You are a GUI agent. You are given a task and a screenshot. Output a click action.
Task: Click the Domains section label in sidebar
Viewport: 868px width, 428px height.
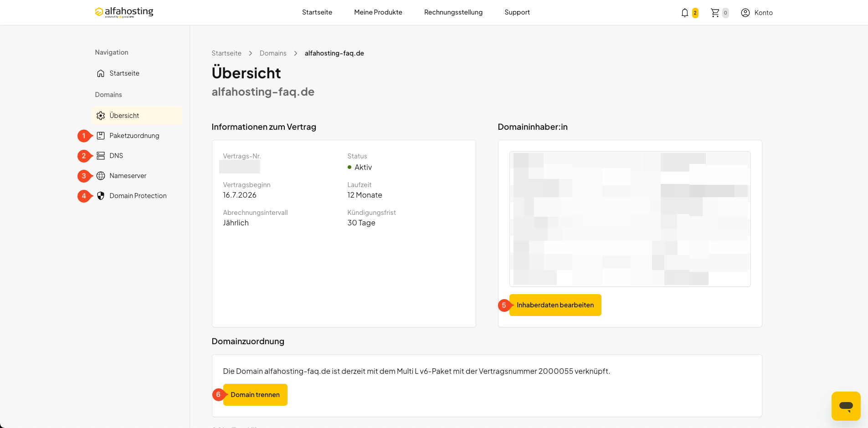pos(108,95)
